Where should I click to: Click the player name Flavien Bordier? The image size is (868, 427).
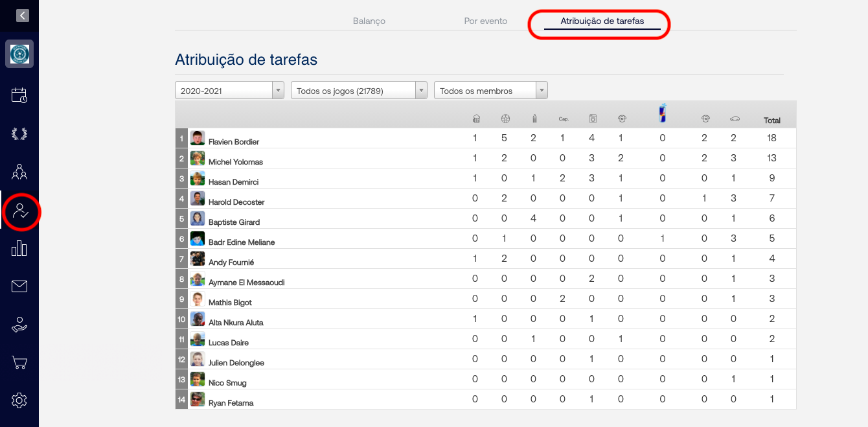coord(234,142)
